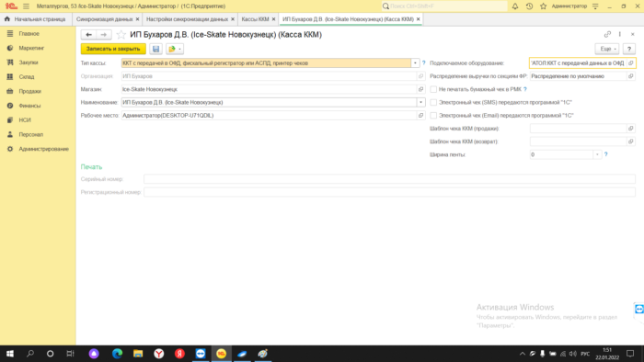
Task: Toggle Электронный чек (Email) checkbox
Action: click(x=433, y=116)
